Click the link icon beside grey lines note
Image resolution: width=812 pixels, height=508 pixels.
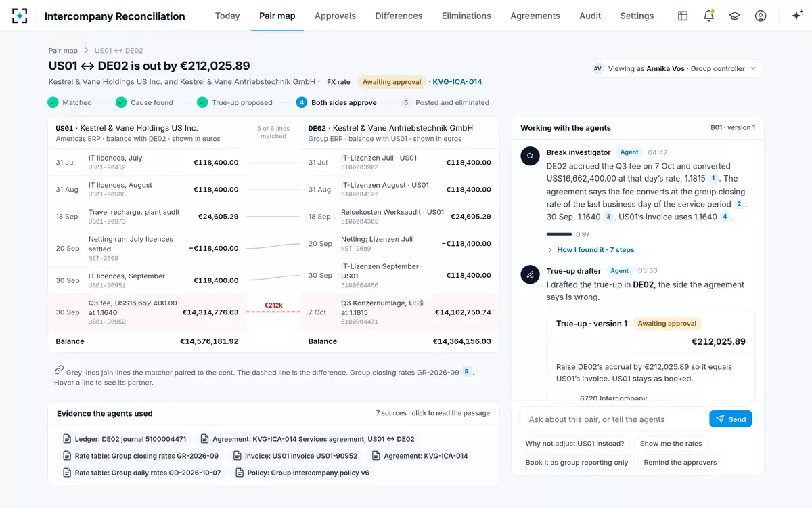(59, 370)
